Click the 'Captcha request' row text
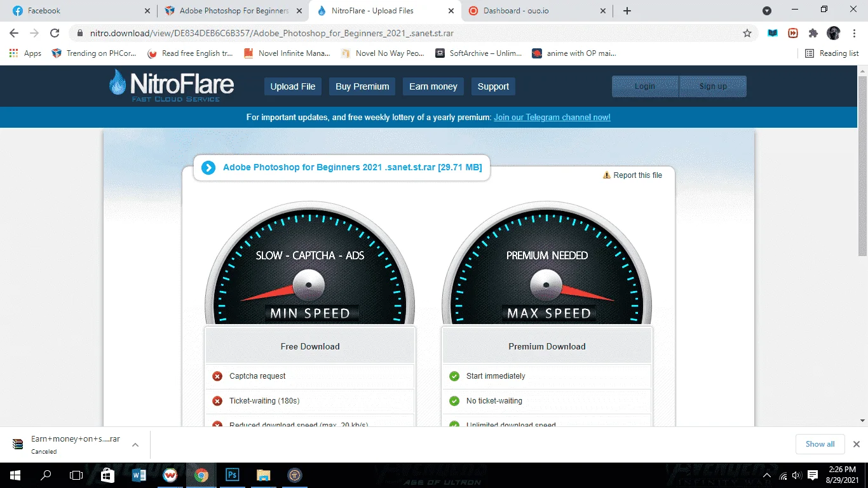868x488 pixels. (257, 376)
